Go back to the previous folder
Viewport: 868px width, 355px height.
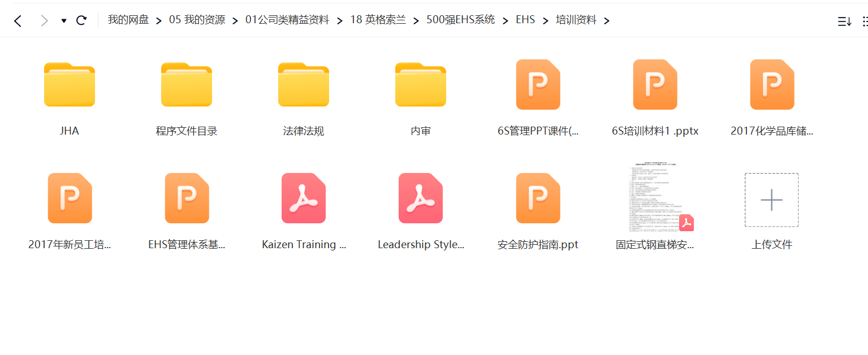tap(18, 21)
